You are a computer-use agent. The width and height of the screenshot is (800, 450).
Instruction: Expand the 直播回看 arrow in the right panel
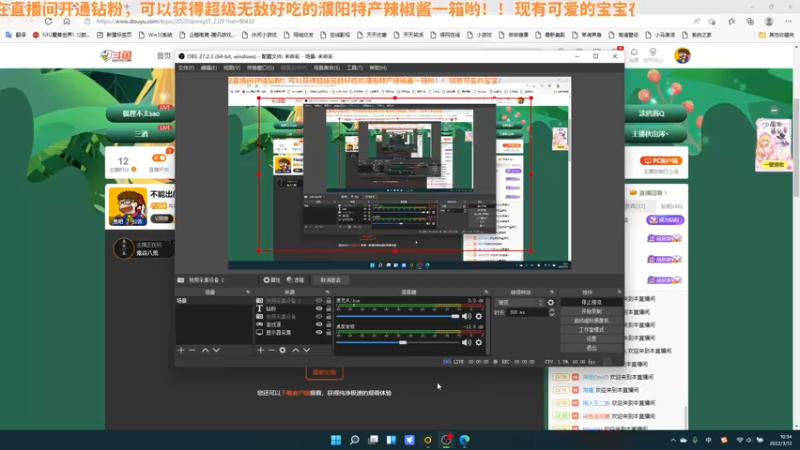pos(666,193)
